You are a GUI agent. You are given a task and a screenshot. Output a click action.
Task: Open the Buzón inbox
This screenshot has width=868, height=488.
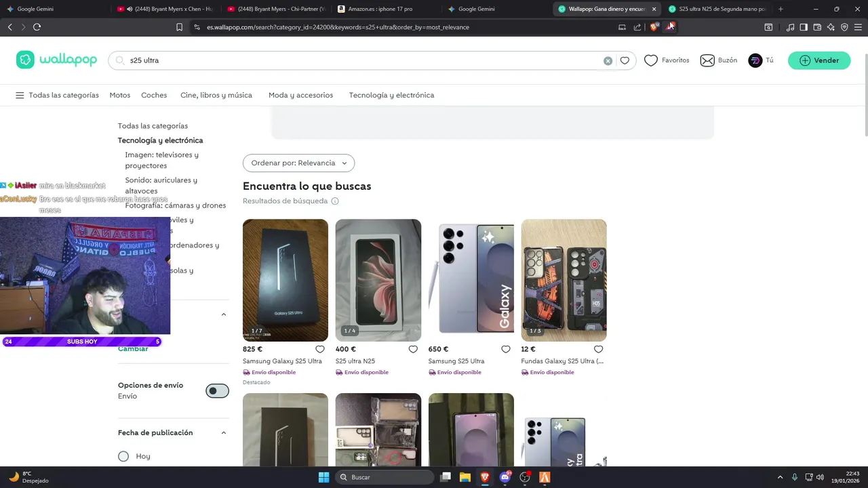[718, 60]
